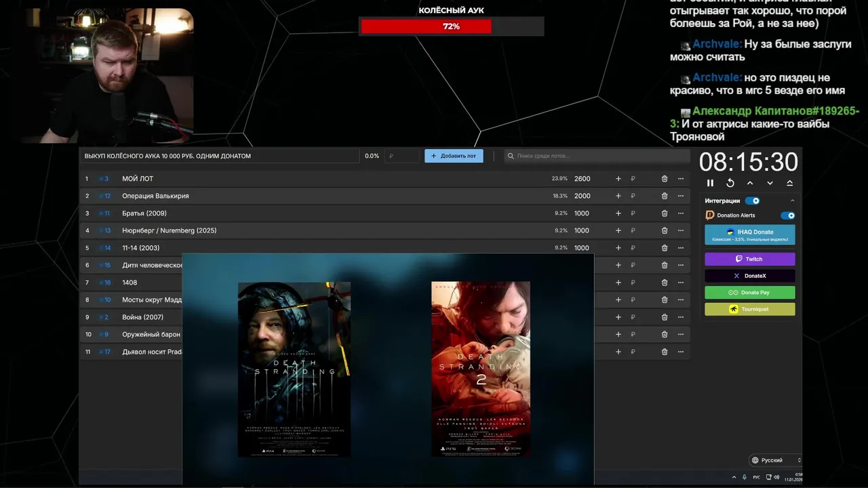Open more options for 11-14 (2003)
This screenshot has width=868, height=488.
click(x=681, y=248)
